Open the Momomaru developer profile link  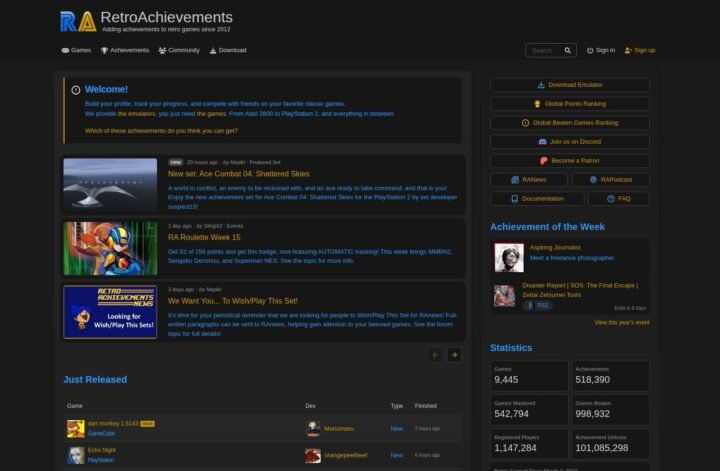pyautogui.click(x=339, y=429)
